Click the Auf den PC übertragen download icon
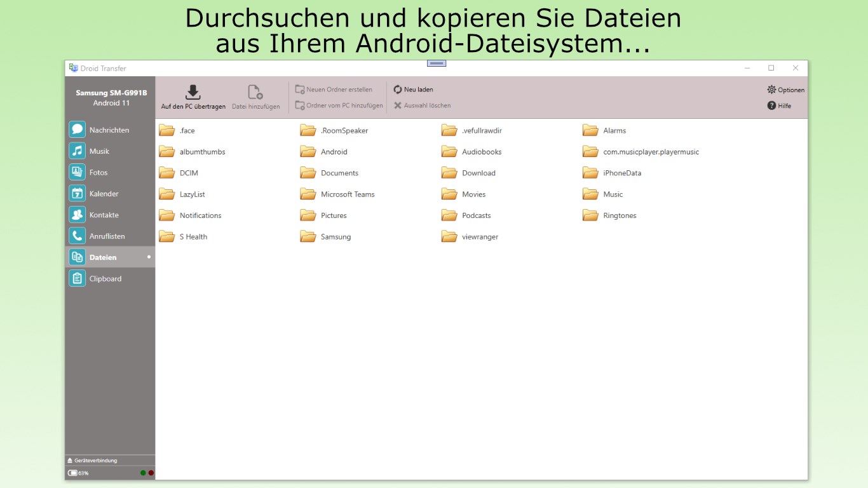 (x=193, y=92)
